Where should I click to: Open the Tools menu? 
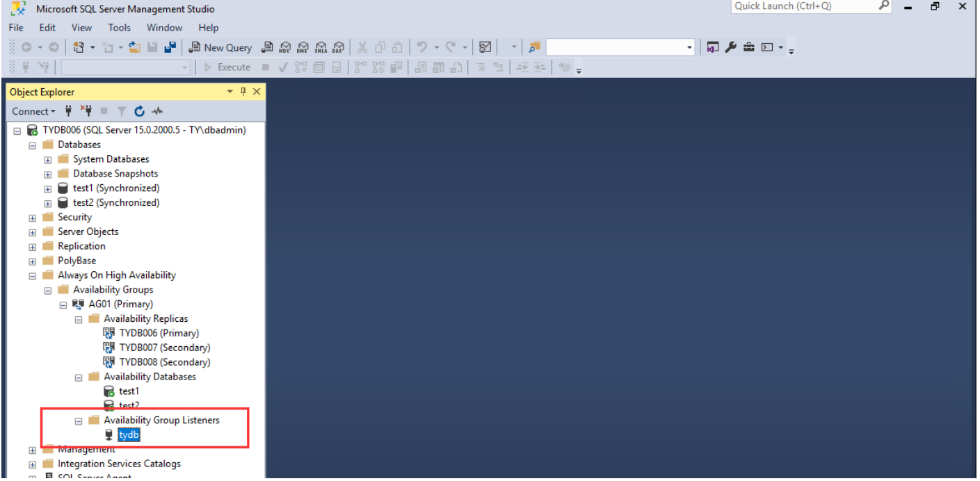click(119, 28)
